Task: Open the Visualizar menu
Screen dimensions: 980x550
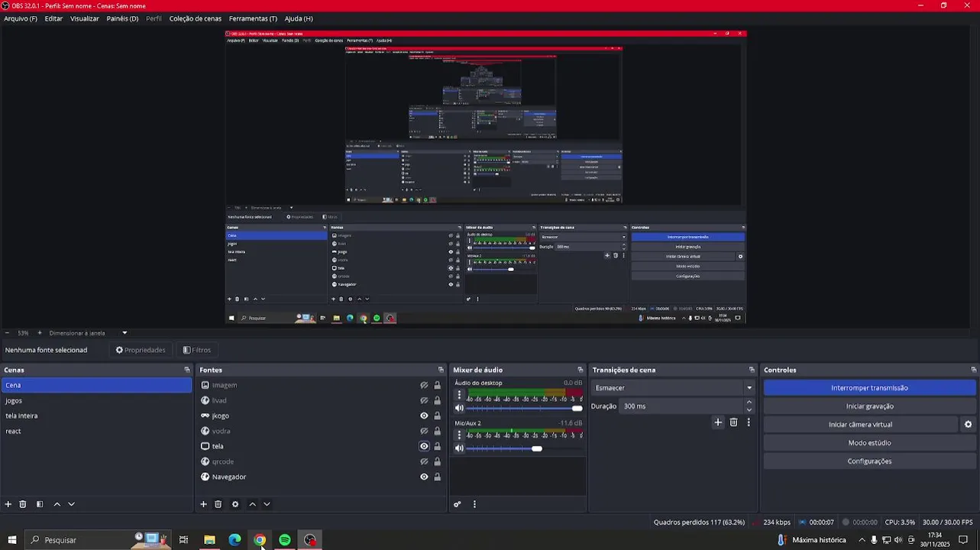Action: (85, 18)
